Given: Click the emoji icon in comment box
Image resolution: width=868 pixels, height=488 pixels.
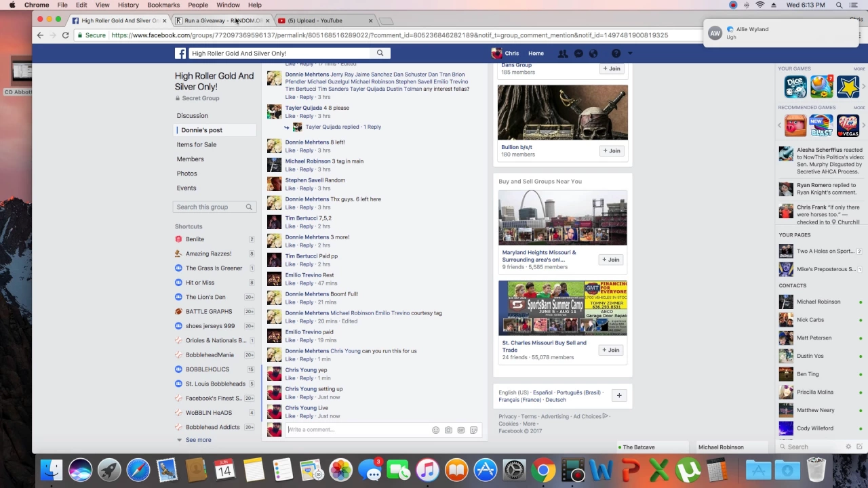Looking at the screenshot, I should 435,430.
